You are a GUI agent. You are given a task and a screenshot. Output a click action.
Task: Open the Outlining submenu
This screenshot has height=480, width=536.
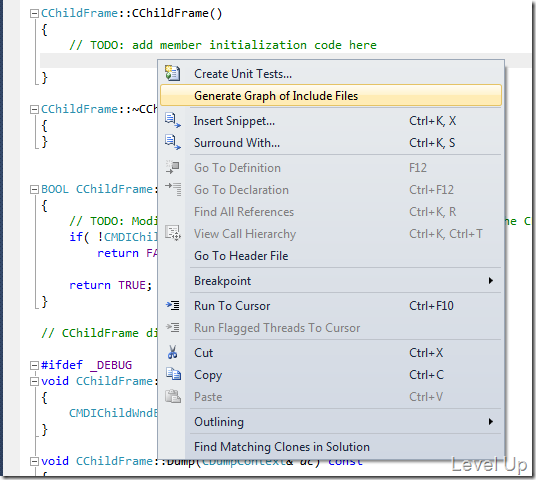click(331, 422)
